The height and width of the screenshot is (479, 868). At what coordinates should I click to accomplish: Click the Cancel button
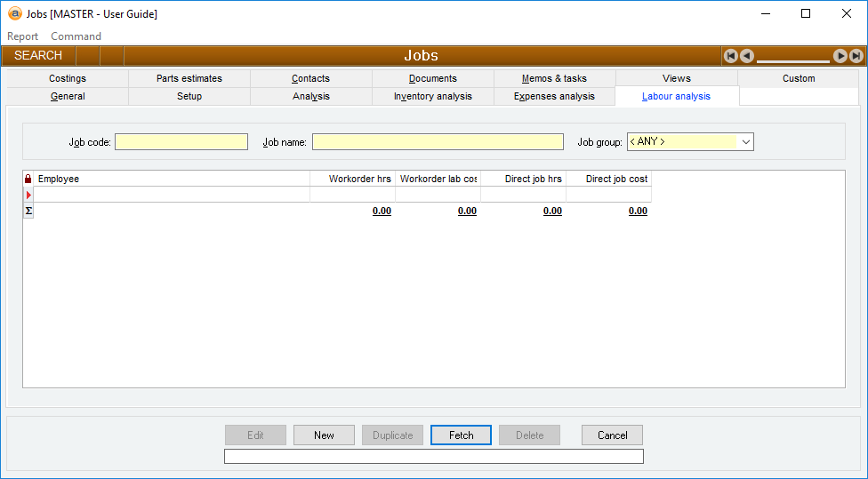[612, 435]
